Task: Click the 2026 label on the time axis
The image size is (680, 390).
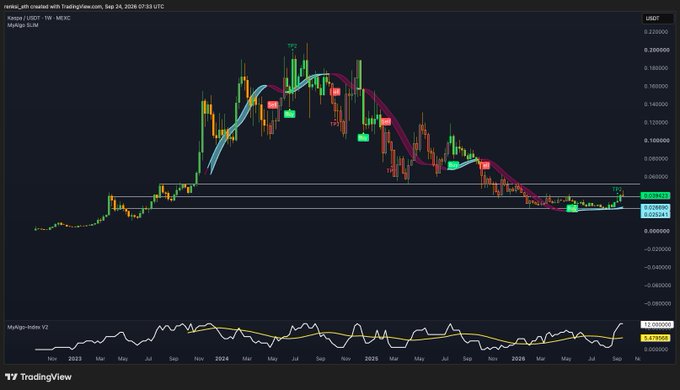Action: (x=518, y=359)
